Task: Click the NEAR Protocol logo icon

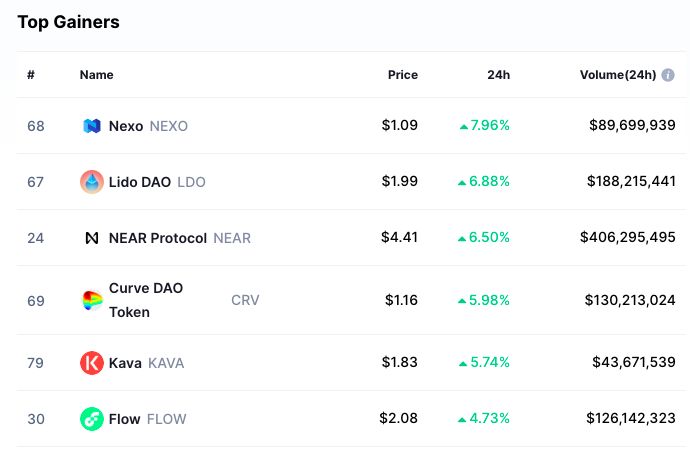Action: pyautogui.click(x=92, y=238)
